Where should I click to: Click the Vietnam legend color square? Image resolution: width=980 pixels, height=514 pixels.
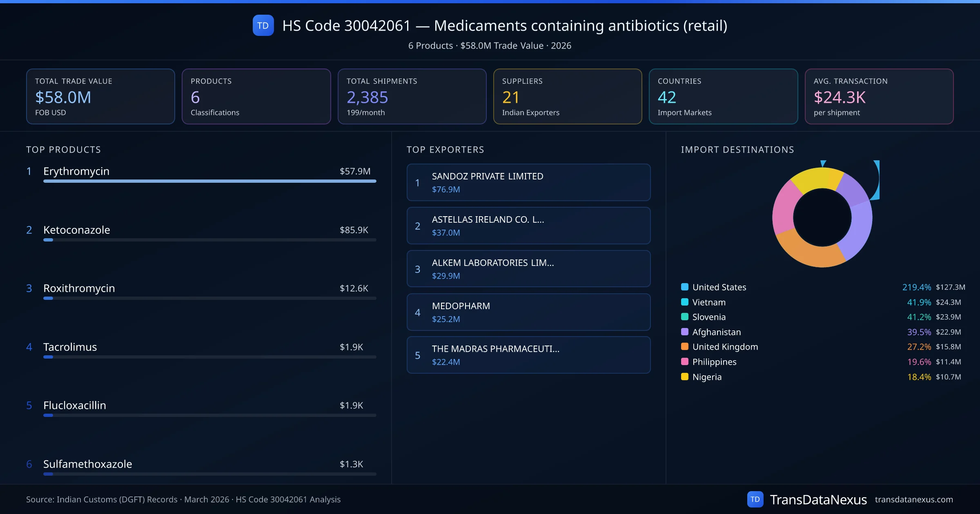click(685, 302)
